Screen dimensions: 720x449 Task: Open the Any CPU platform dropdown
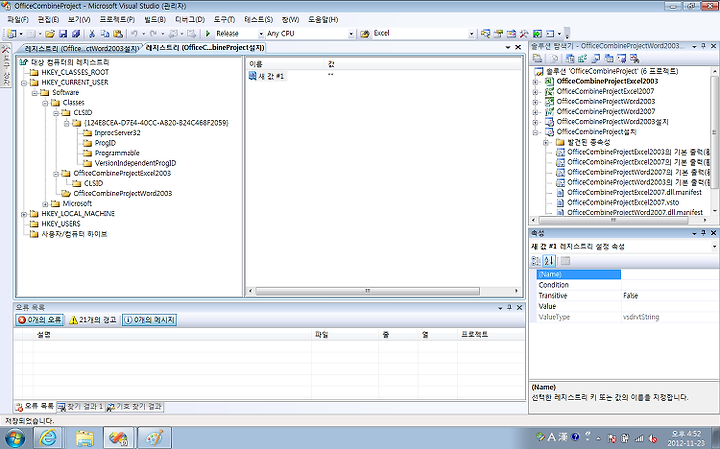[351, 34]
